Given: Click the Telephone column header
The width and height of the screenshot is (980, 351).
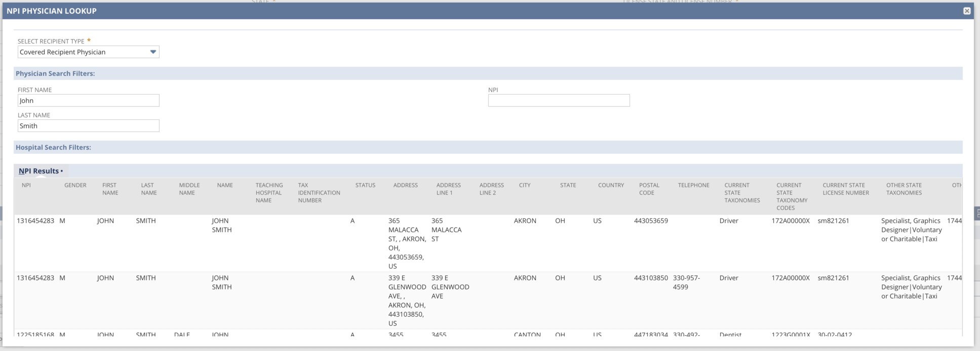Looking at the screenshot, I should point(693,185).
